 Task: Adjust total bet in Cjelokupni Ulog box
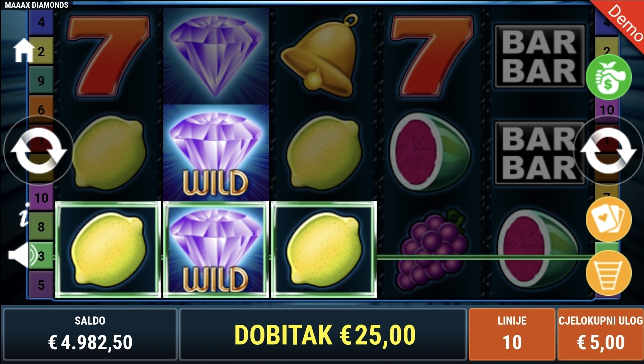(x=601, y=334)
